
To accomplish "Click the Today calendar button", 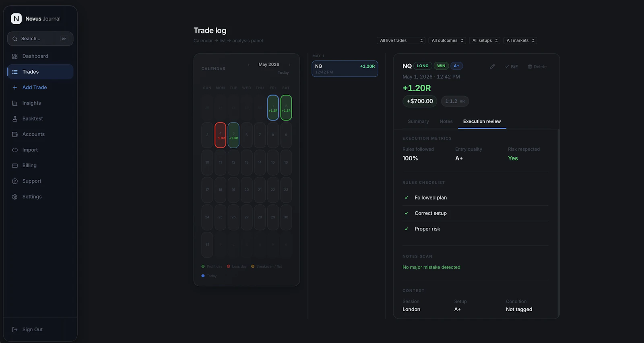I will tap(283, 73).
